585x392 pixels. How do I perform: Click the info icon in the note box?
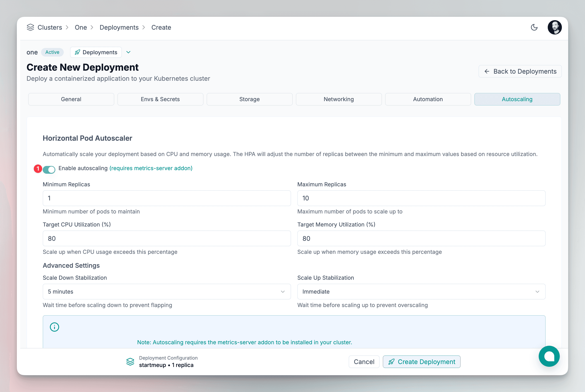coord(54,327)
